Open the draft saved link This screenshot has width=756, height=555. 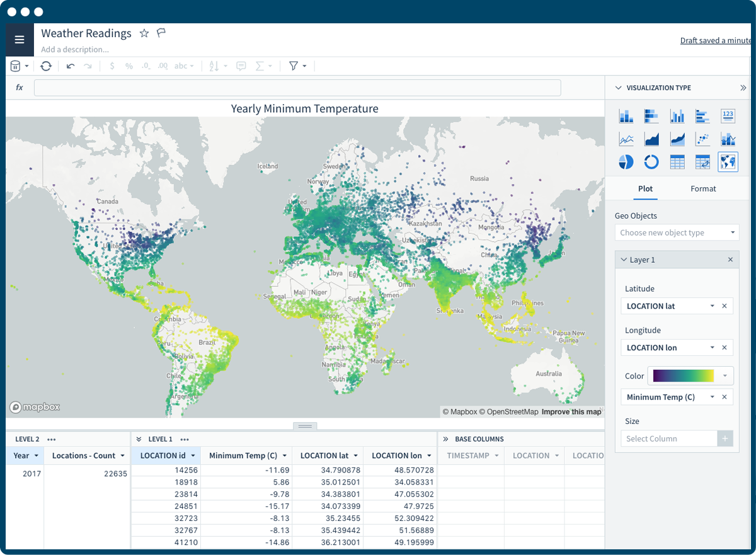coord(715,40)
